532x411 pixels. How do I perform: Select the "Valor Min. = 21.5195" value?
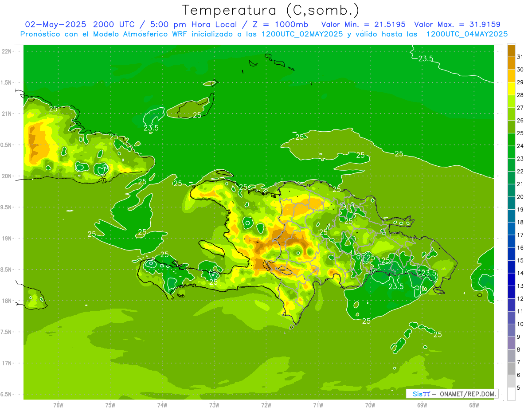(363, 24)
